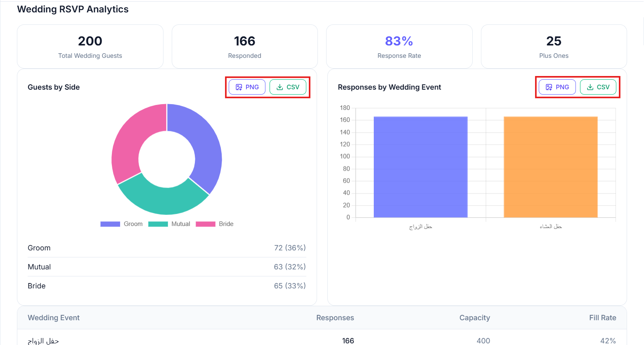Select the Plus Ones value 25
This screenshot has width=644, height=345.
point(554,41)
